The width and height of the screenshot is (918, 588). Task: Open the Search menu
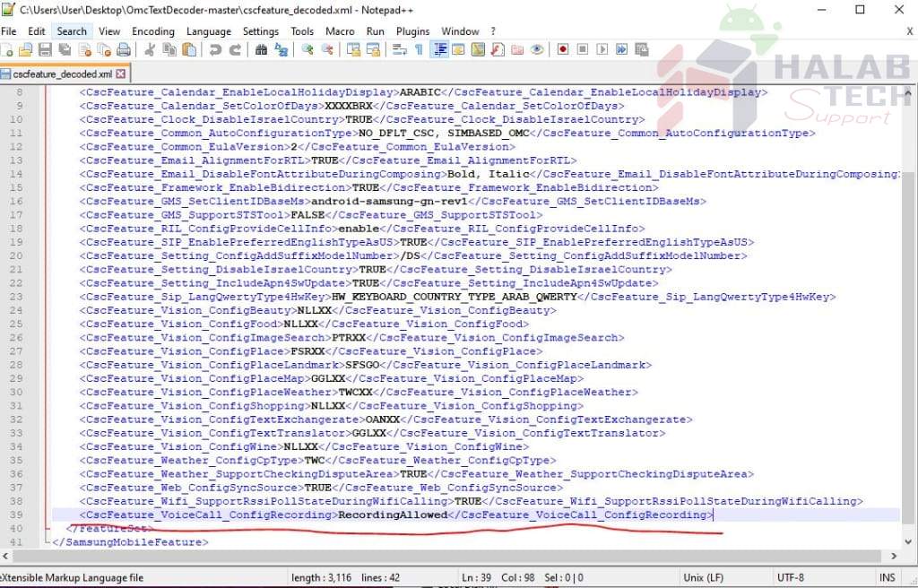(x=72, y=31)
